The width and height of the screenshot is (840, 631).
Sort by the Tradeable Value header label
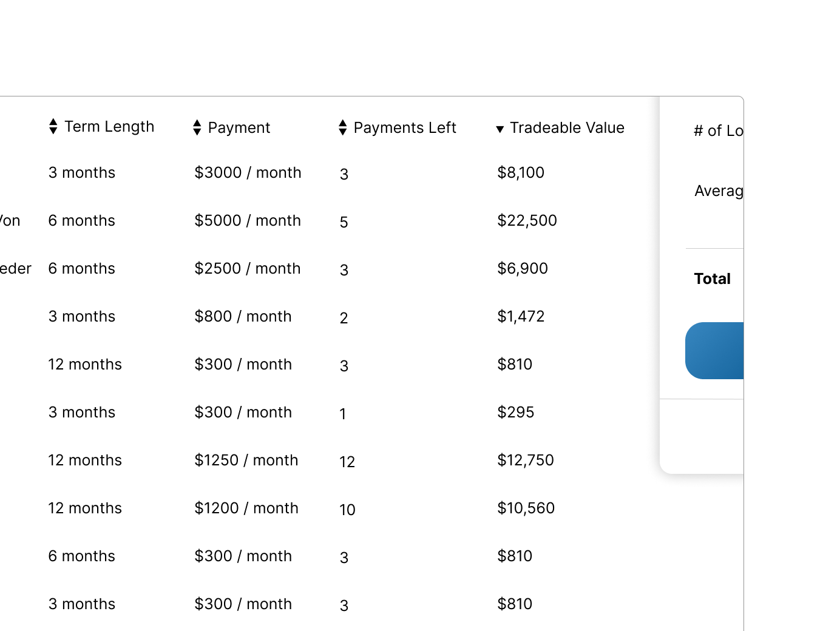coord(567,128)
